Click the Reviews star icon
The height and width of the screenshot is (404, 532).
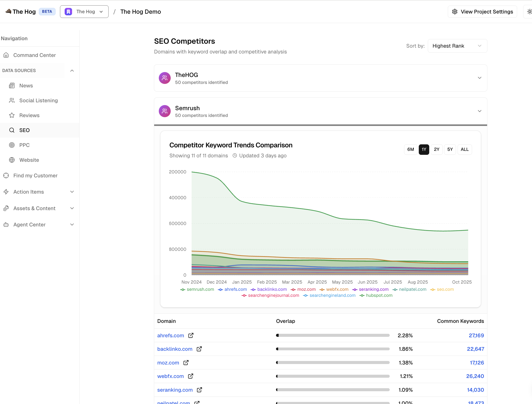12,115
